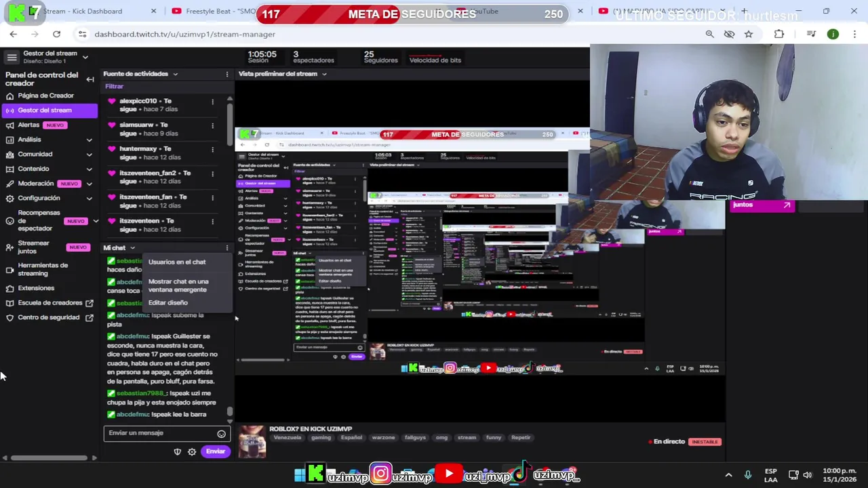Select Editar diseño menu option
Image resolution: width=868 pixels, height=488 pixels.
[x=168, y=303]
